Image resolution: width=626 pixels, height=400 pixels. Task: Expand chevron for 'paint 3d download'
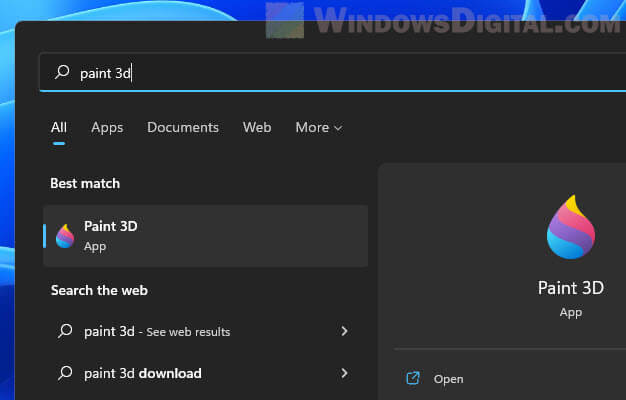344,373
